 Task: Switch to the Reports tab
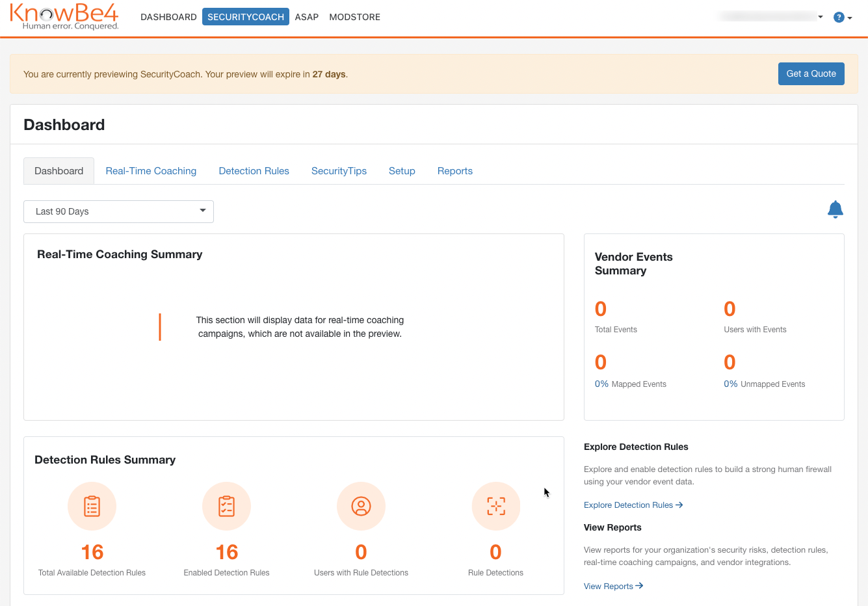coord(455,171)
